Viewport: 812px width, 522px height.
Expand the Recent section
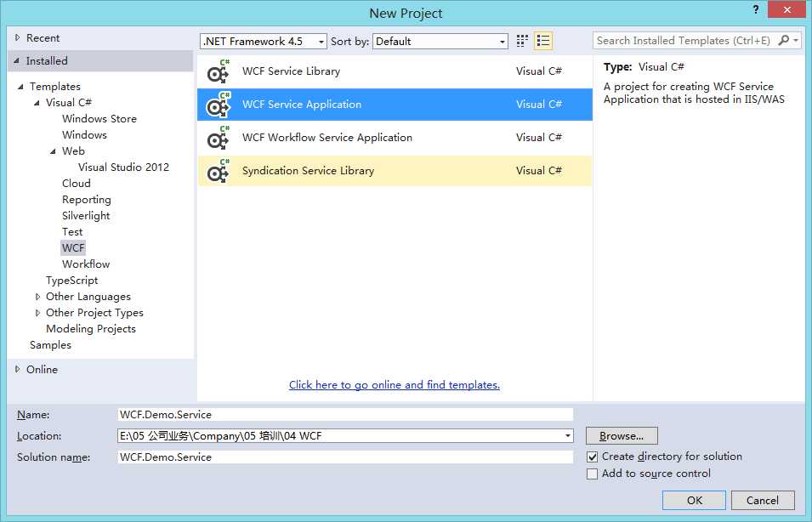18,37
